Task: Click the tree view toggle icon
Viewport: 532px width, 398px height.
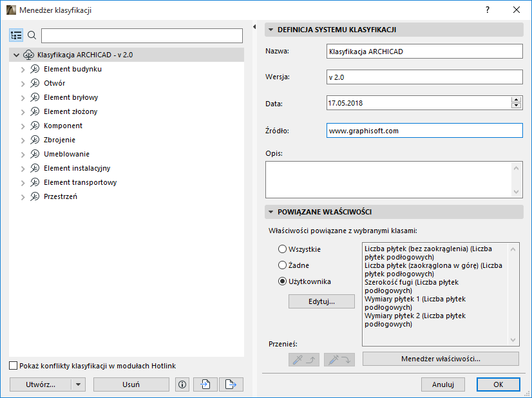Action: pos(16,35)
